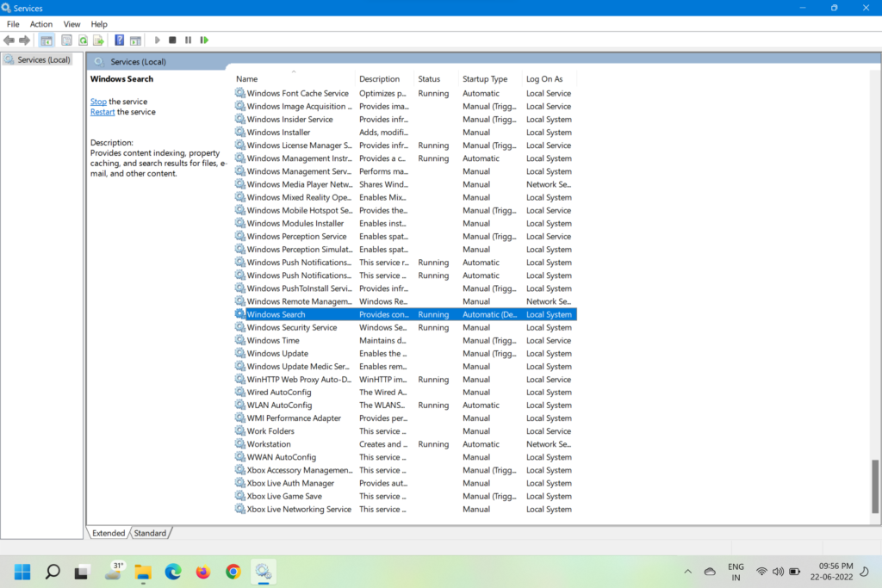Expand the system tray hidden icons chevron
882x588 pixels.
point(687,572)
